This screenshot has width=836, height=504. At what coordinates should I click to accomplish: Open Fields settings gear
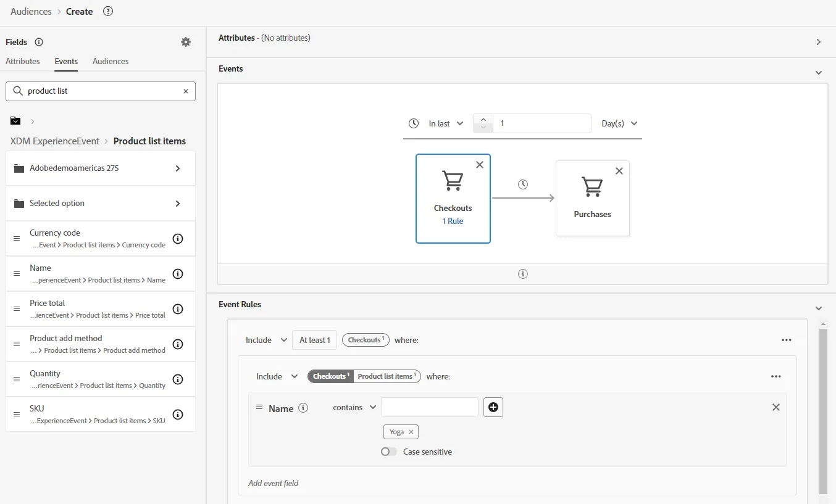point(186,42)
